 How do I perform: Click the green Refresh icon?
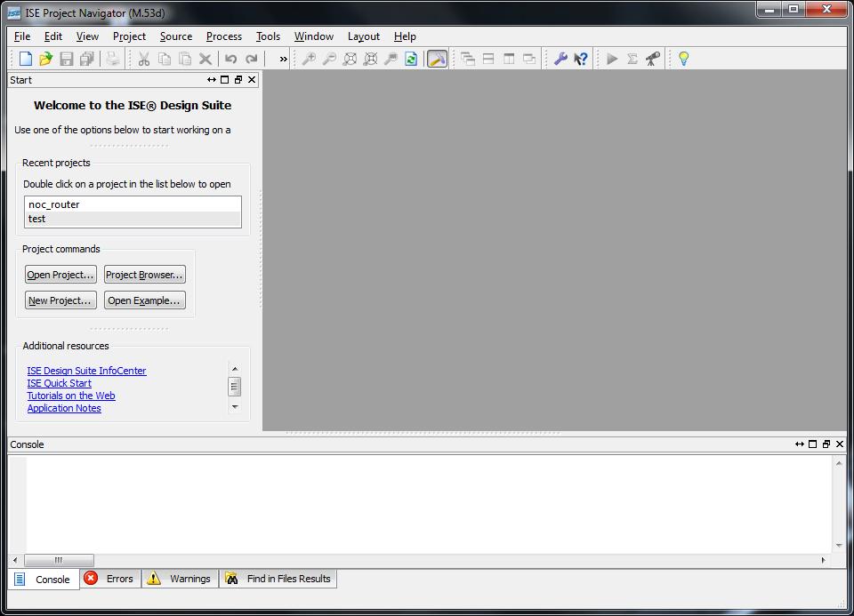(411, 59)
